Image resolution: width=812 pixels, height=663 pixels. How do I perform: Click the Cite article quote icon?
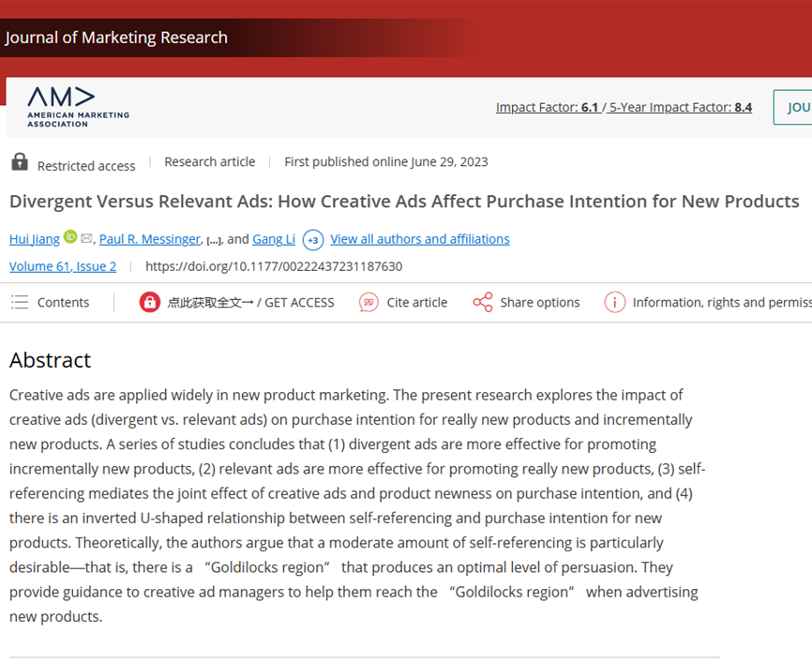(368, 302)
